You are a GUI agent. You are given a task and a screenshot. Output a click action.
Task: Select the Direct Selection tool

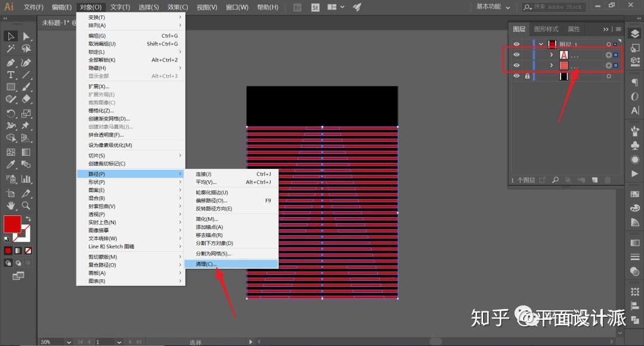26,36
